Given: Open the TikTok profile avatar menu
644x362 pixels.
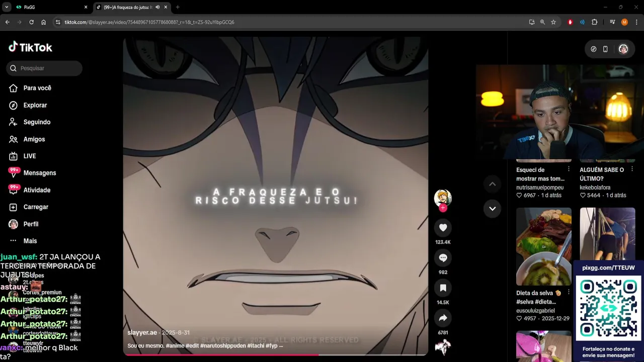Looking at the screenshot, I should [x=623, y=49].
